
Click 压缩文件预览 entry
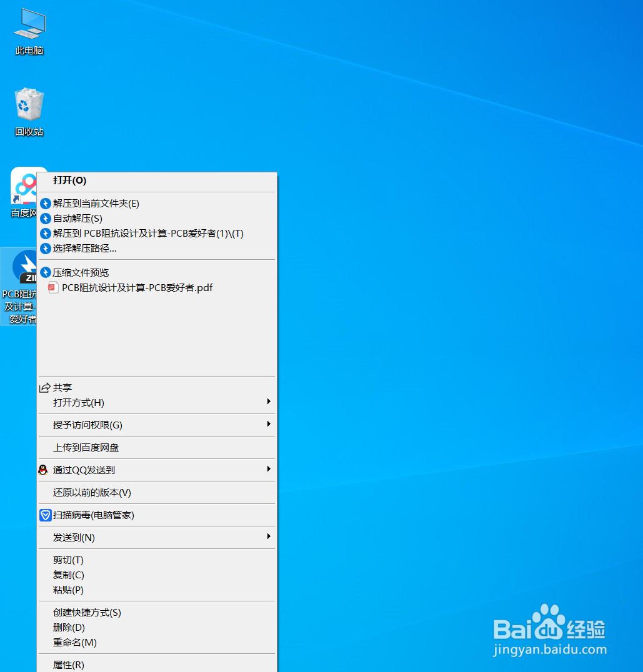tap(156, 272)
